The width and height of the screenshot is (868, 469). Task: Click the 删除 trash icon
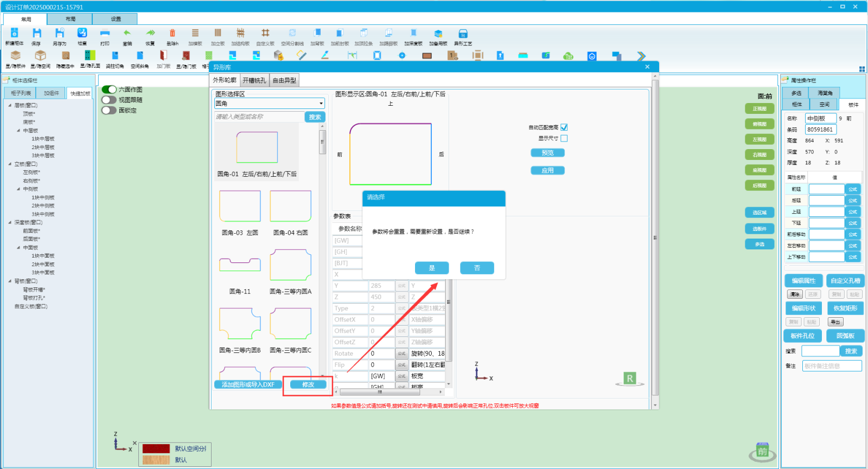173,34
